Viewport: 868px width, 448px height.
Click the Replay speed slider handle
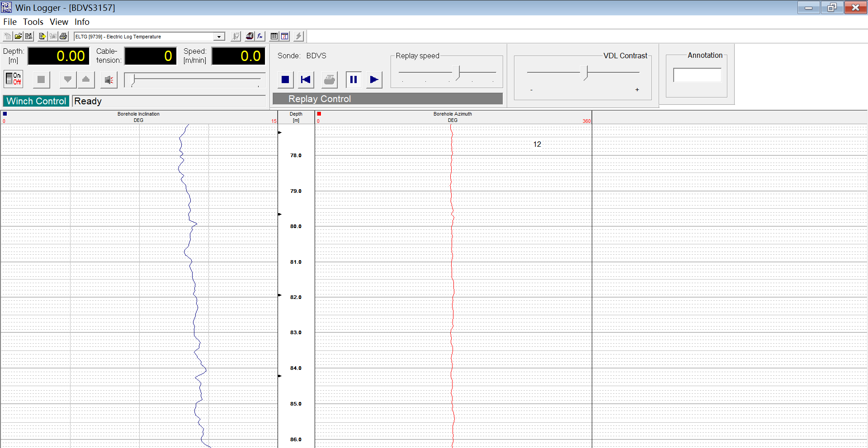pyautogui.click(x=458, y=72)
